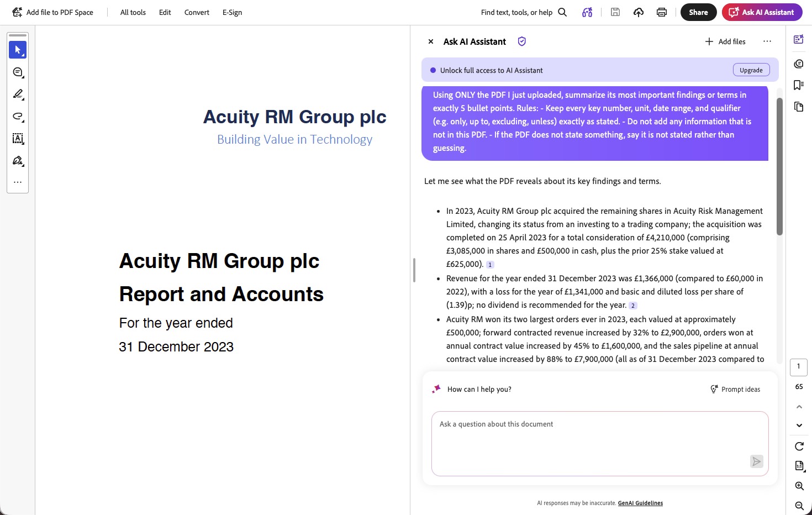This screenshot has height=515, width=812.
Task: Click the total page count 65
Action: point(799,387)
